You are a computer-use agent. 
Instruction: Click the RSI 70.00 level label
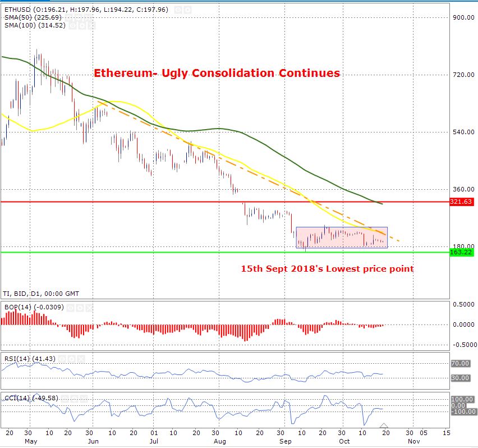[x=460, y=363]
